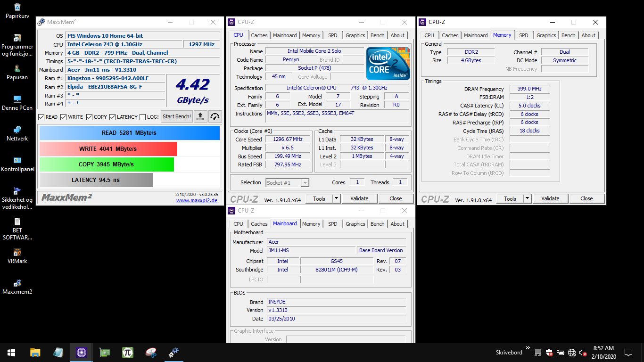Click the Windows Security tray icon
This screenshot has width=644, height=362.
(549, 353)
